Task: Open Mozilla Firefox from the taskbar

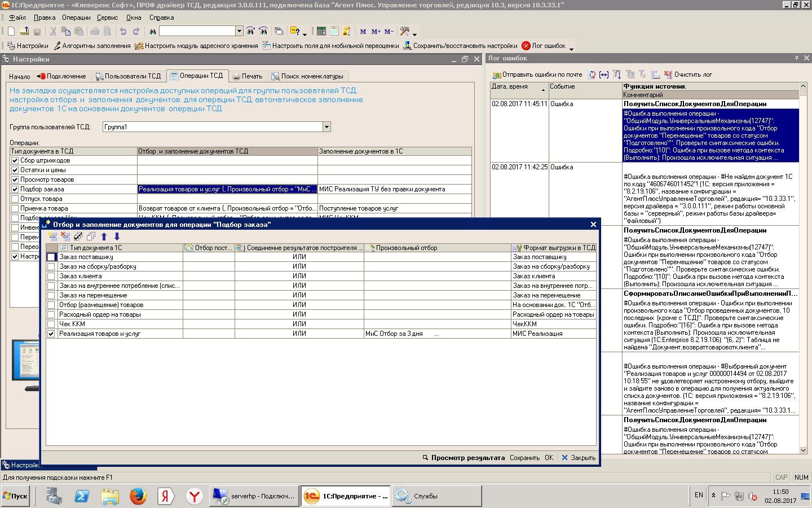Action: [x=138, y=496]
